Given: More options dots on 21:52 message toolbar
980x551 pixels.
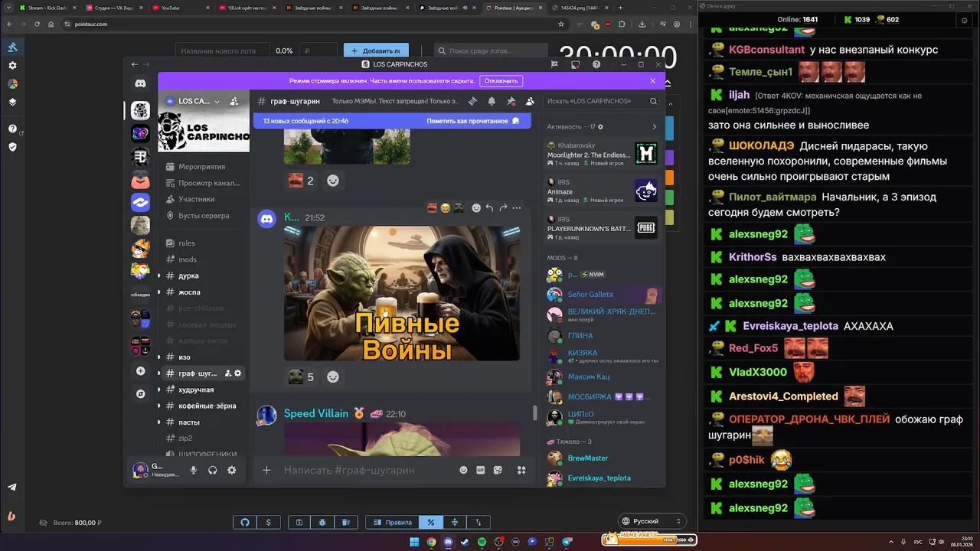Looking at the screenshot, I should coord(516,207).
